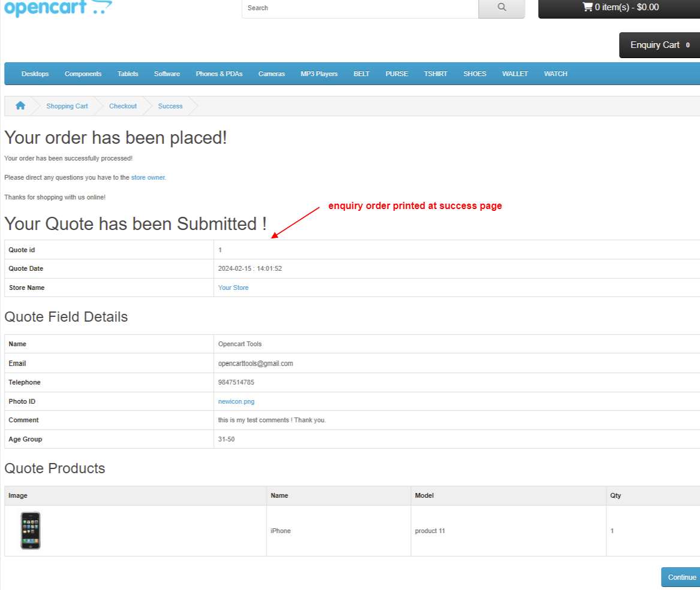Image resolution: width=700 pixels, height=590 pixels.
Task: Click the home icon in breadcrumb
Action: coord(20,106)
